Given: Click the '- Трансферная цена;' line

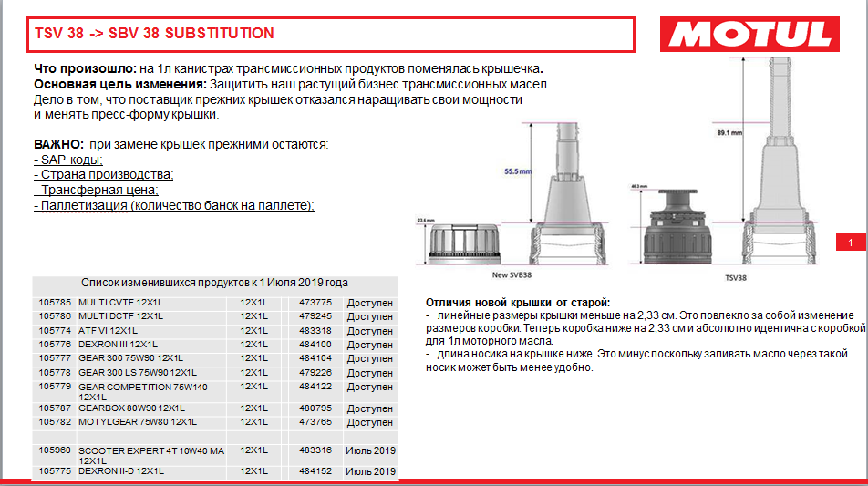Looking at the screenshot, I should click(96, 190).
